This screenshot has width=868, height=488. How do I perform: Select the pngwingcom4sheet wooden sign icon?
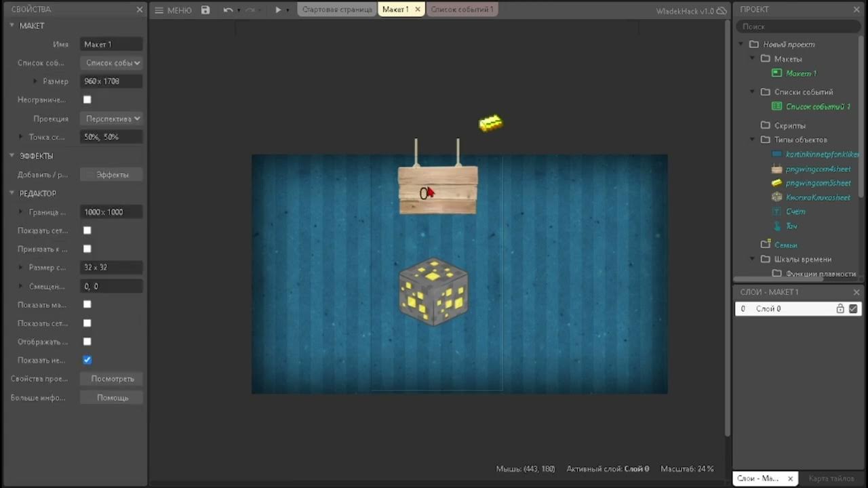click(x=777, y=169)
